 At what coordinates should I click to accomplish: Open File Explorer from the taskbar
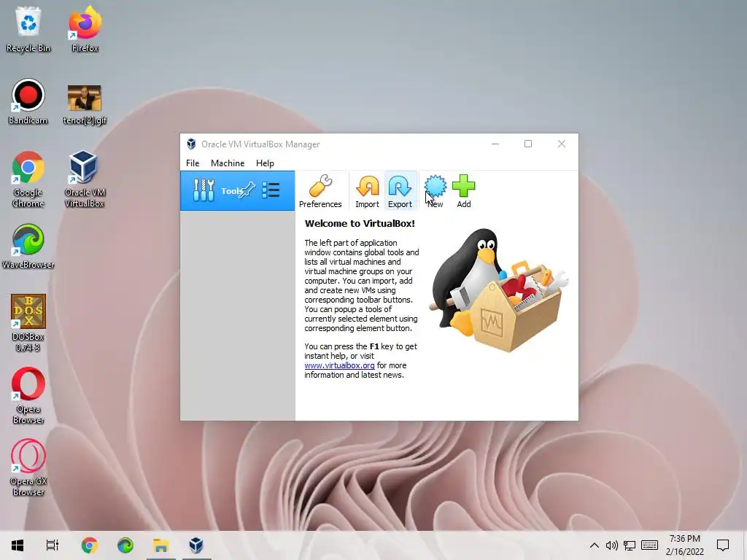tap(161, 545)
